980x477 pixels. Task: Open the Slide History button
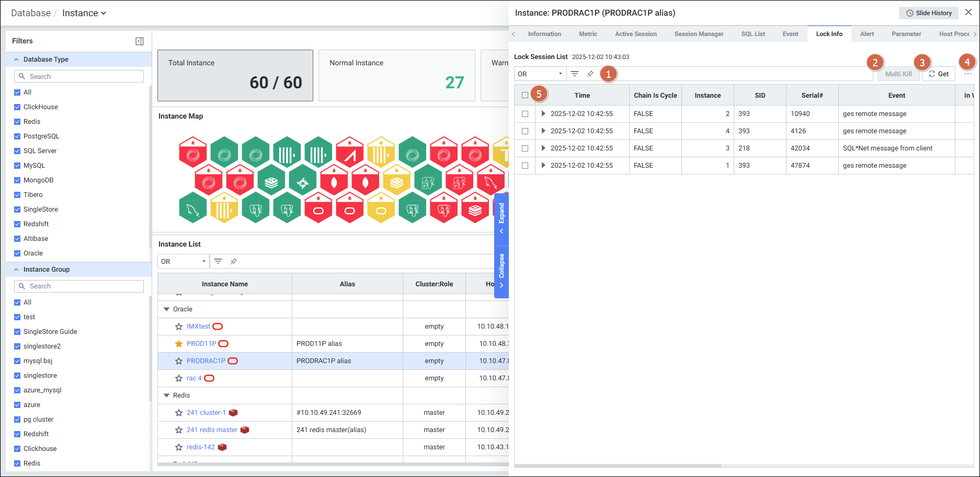[x=929, y=13]
